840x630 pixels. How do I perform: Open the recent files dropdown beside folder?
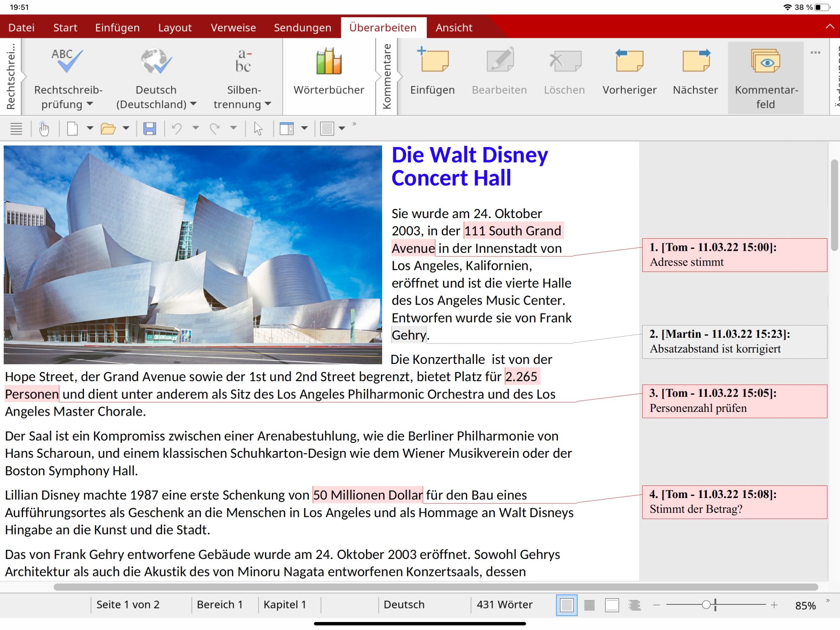(x=126, y=128)
